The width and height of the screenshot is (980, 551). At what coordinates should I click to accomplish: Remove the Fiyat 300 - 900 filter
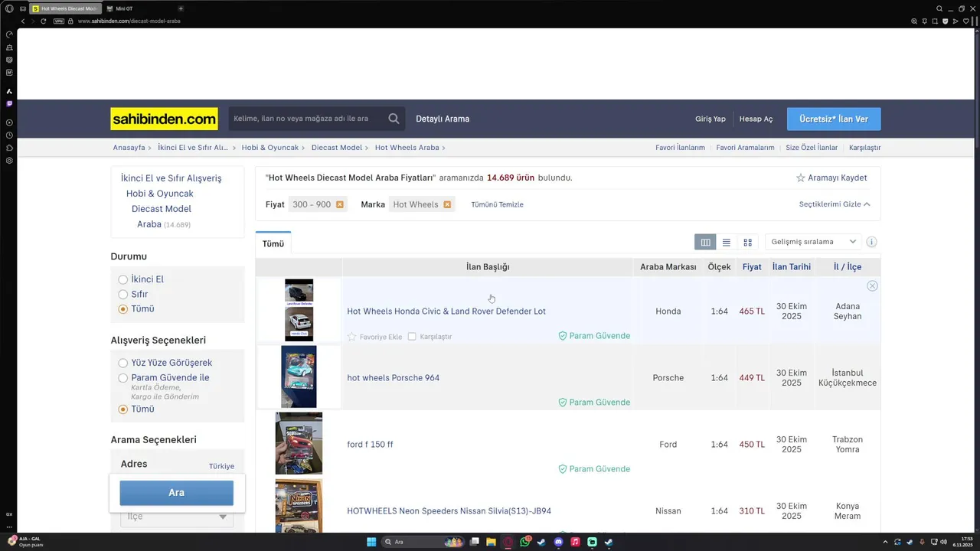pyautogui.click(x=340, y=204)
